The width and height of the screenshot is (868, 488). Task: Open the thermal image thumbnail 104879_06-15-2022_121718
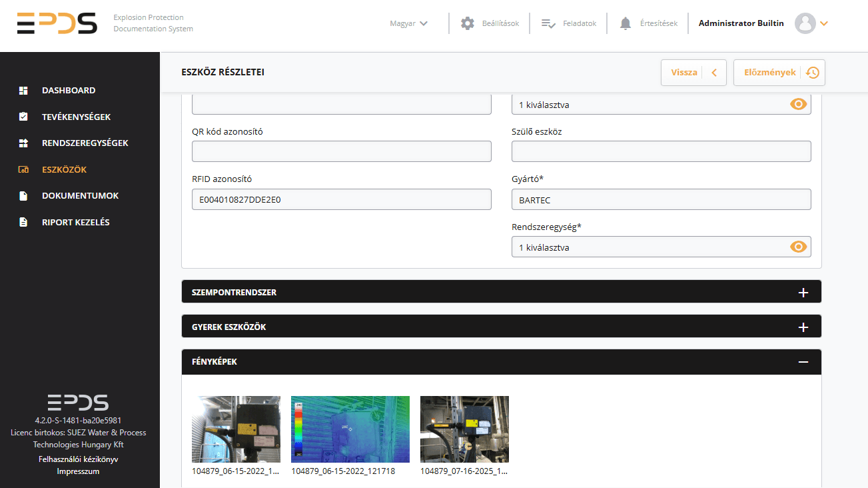pyautogui.click(x=350, y=429)
